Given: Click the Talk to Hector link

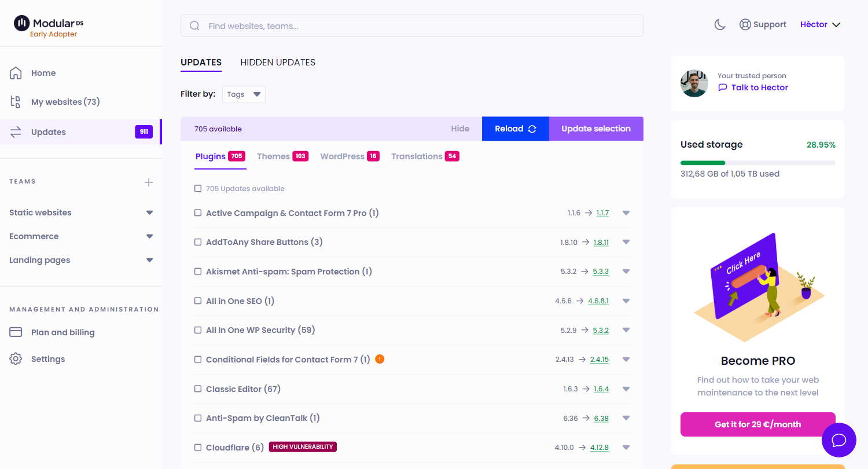Looking at the screenshot, I should [x=759, y=87].
